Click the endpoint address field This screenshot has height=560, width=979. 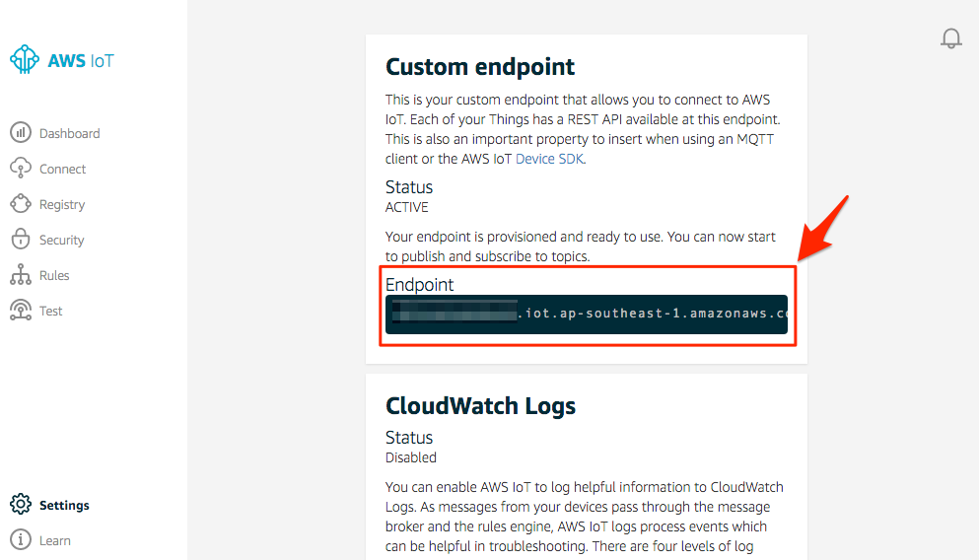point(587,315)
